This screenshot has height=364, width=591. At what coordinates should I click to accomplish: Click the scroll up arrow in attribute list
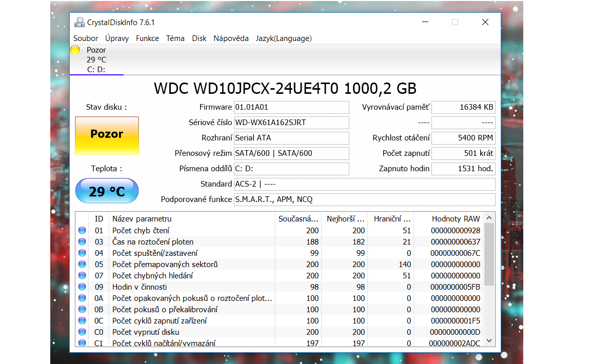[489, 217]
